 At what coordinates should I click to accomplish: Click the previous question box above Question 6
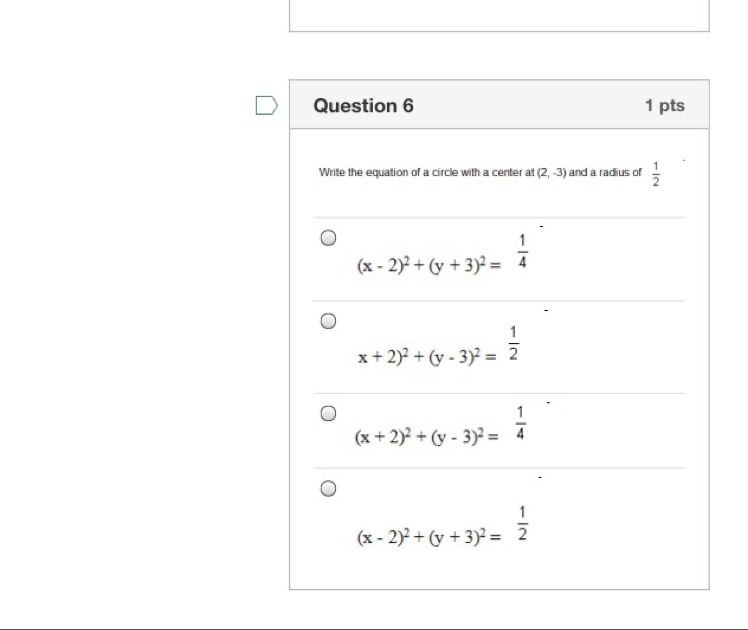point(499,15)
